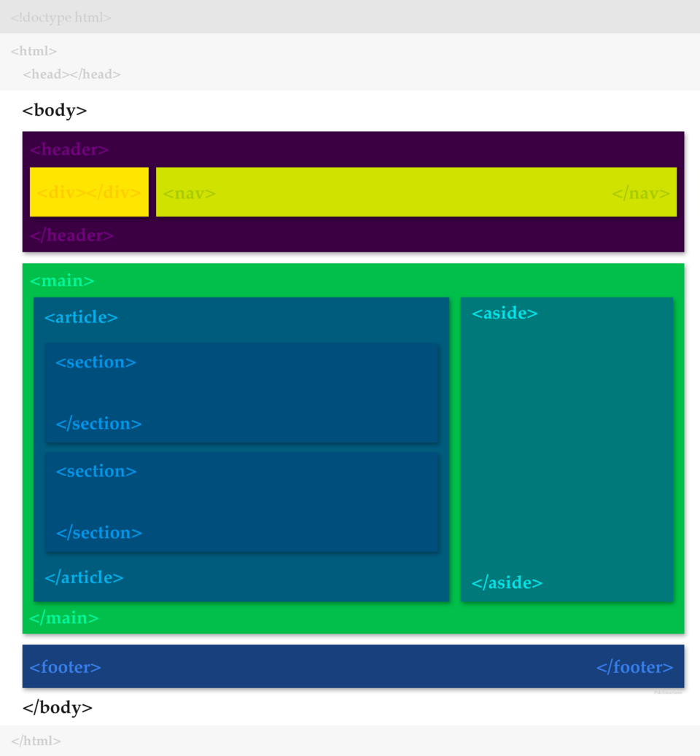Click the closing </footer> label
Screen dimensions: 700x756
click(x=635, y=667)
